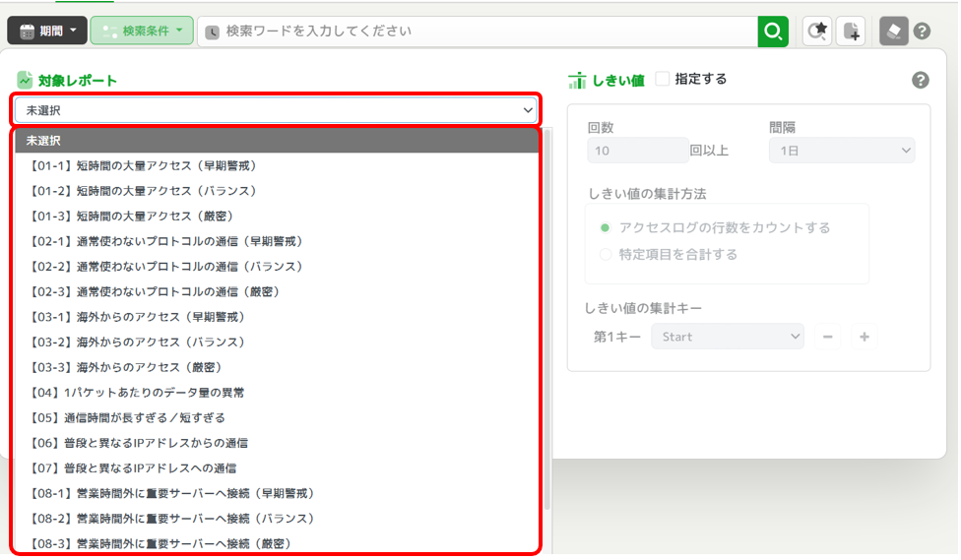Select 【03-2】海外からのアクセス（バランス） option

click(136, 342)
